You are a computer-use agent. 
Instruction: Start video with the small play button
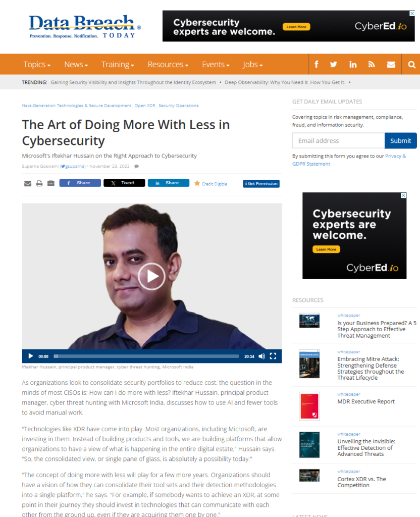click(31, 356)
